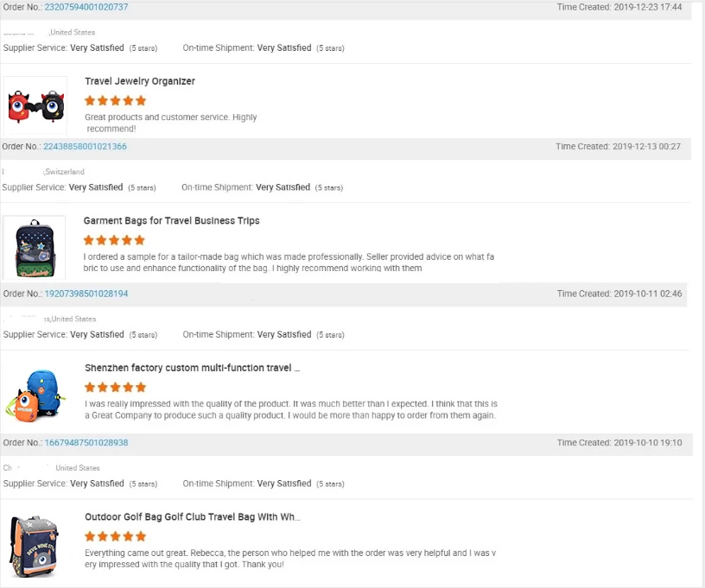Click the stars under the Shenzhen factory review
The width and height of the screenshot is (705, 588).
[116, 388]
